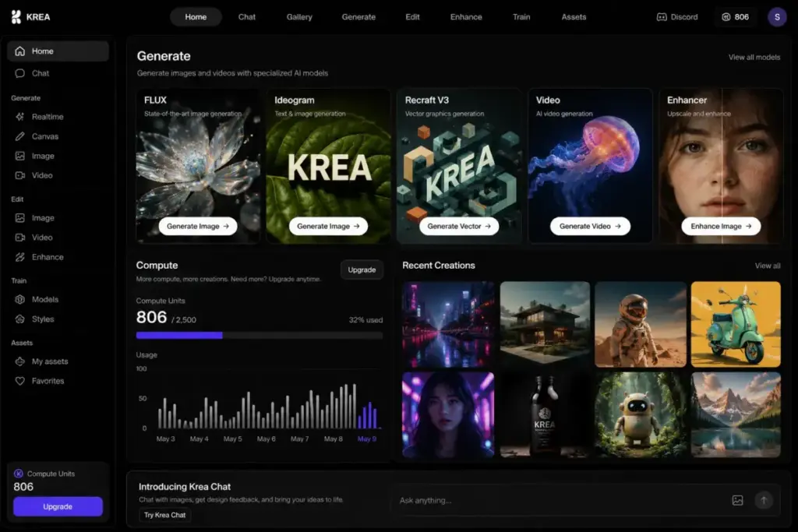Click Upgrade in the Compute panel
This screenshot has width=798, height=532.
(x=362, y=270)
